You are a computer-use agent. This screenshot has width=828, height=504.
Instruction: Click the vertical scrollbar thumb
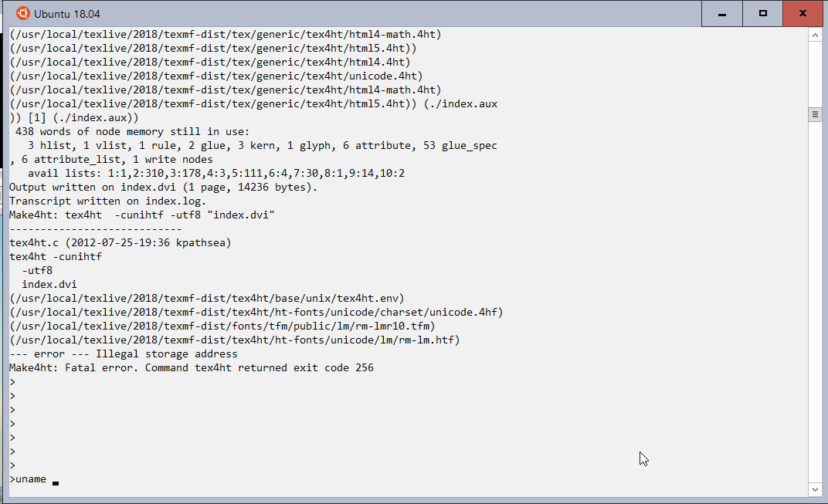[815, 115]
